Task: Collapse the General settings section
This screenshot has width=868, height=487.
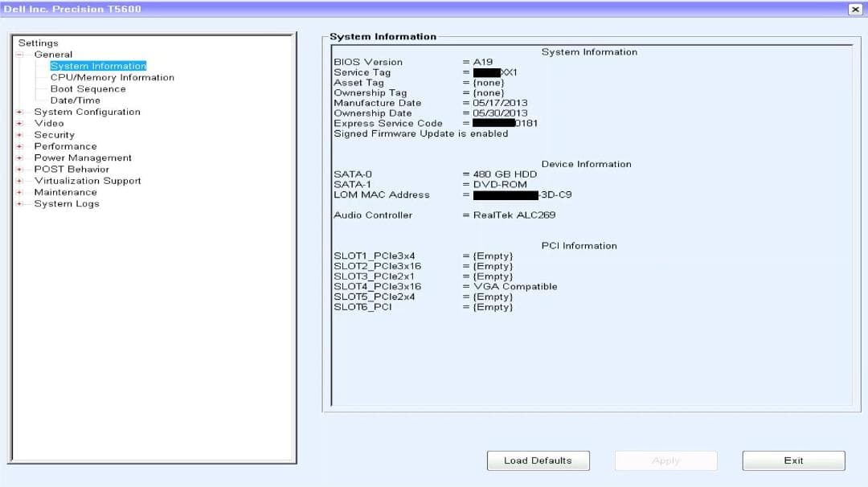Action: pyautogui.click(x=21, y=54)
